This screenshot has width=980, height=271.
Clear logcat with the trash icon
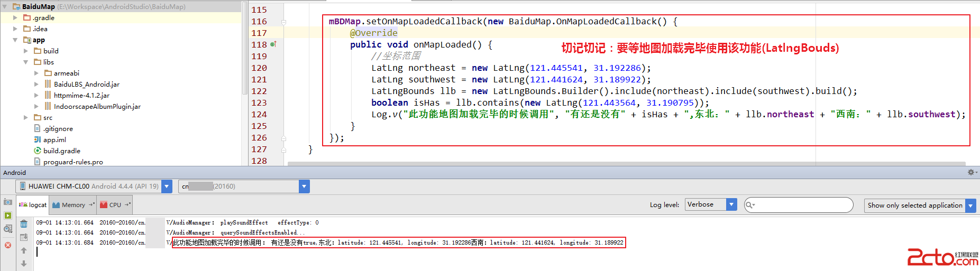click(x=24, y=223)
